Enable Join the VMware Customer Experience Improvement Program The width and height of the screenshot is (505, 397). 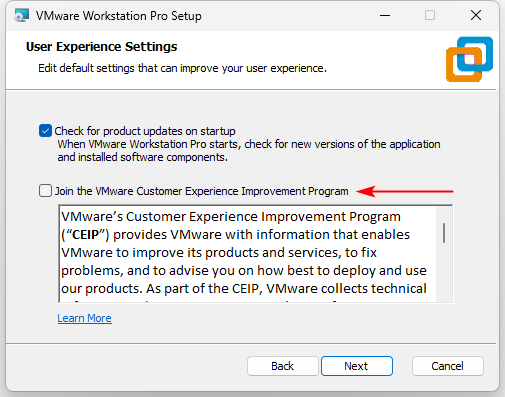pos(45,191)
